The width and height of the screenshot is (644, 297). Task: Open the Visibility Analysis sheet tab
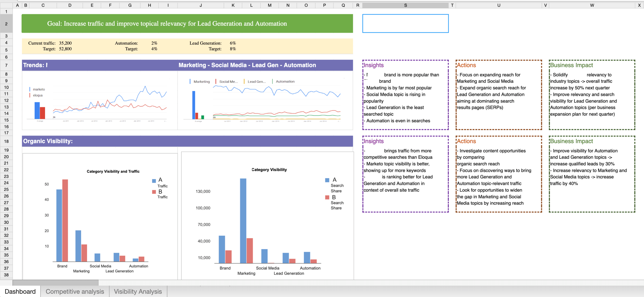pos(138,291)
